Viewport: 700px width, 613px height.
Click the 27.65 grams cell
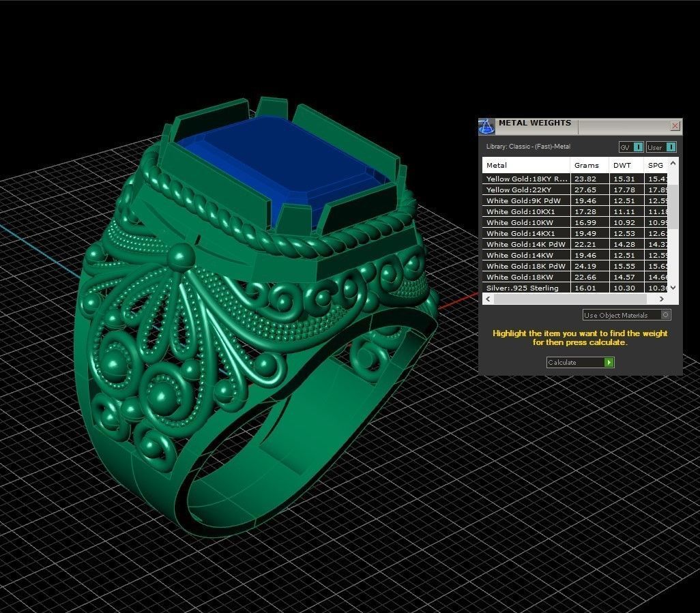589,190
